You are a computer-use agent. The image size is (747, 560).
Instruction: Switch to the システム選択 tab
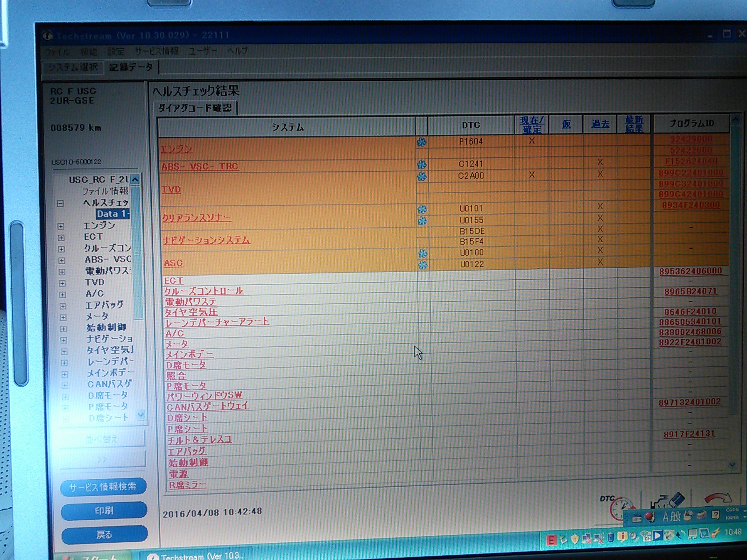click(73, 68)
